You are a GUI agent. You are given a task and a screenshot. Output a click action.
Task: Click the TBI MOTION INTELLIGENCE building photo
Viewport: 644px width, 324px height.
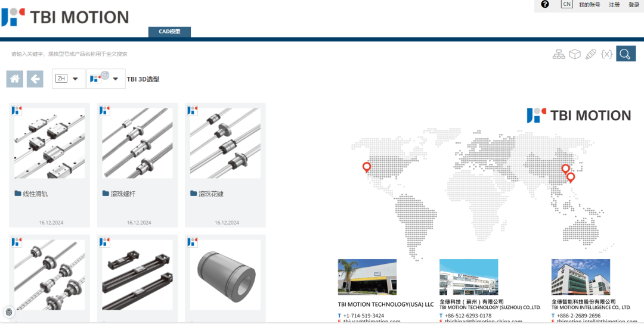(x=581, y=277)
